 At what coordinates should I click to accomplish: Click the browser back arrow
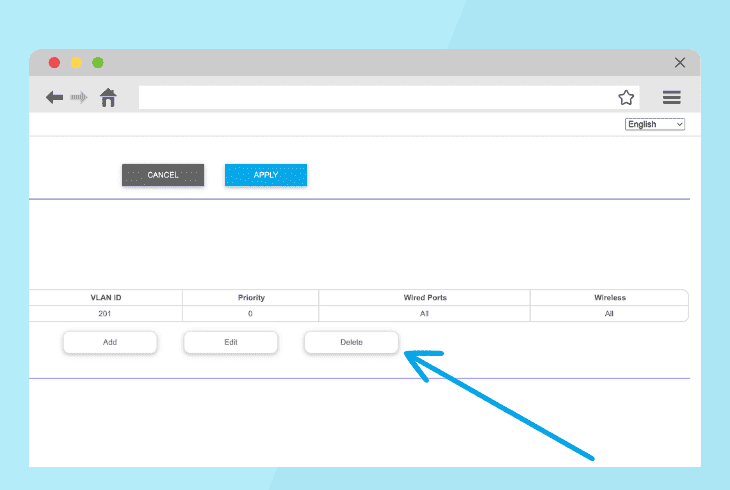[x=54, y=97]
